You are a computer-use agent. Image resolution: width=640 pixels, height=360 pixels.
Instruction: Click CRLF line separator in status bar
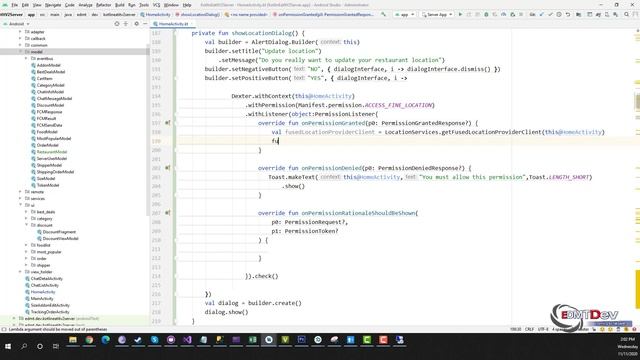click(529, 329)
